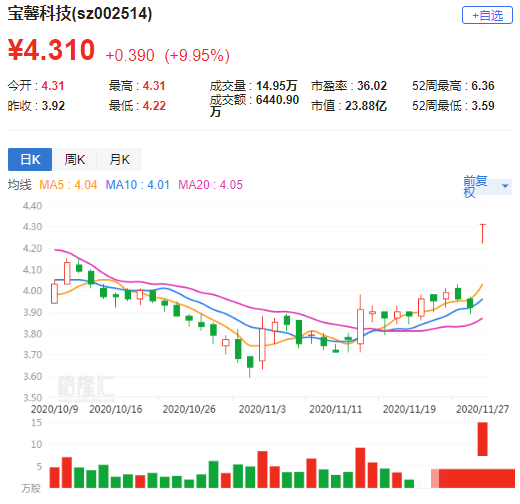Click the 万股 volume unit label
Image resolution: width=520 pixels, height=504 pixels.
31,489
